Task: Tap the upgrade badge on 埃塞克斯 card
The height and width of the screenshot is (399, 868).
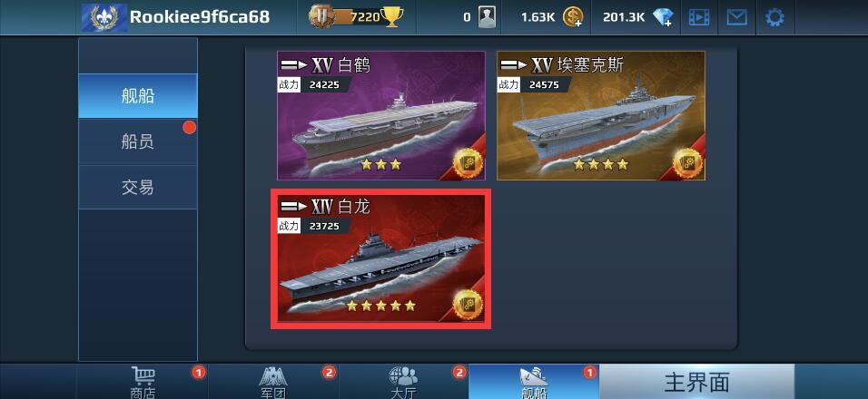Action: click(687, 162)
